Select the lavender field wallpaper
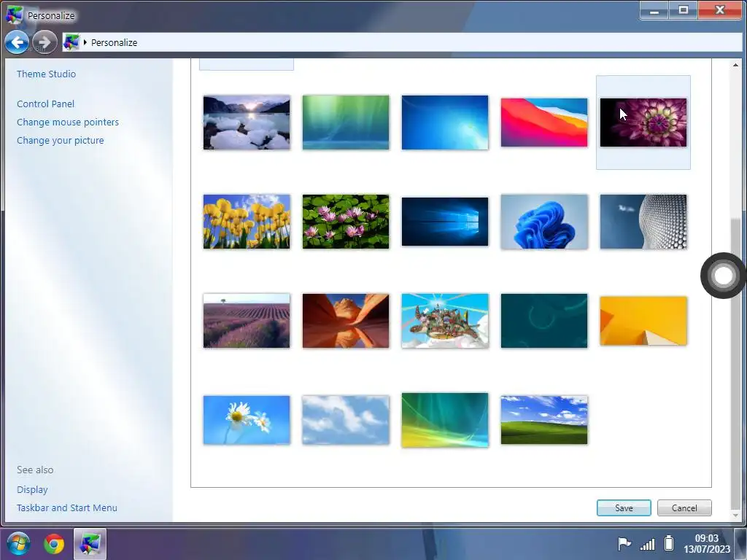The width and height of the screenshot is (747, 560). [x=247, y=321]
